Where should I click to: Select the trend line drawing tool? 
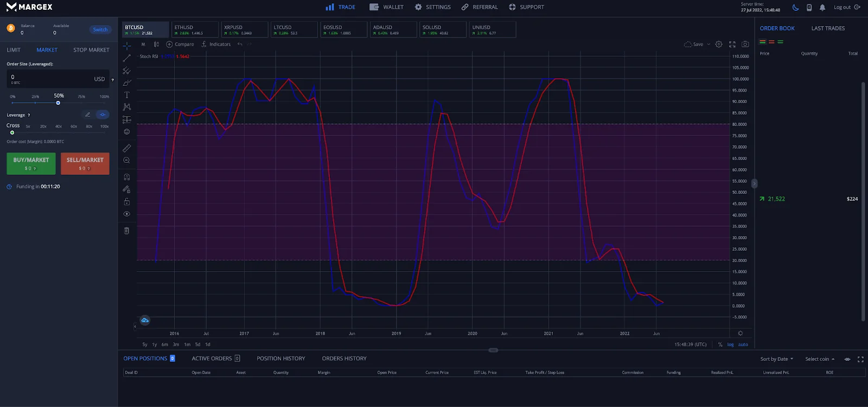[127, 58]
